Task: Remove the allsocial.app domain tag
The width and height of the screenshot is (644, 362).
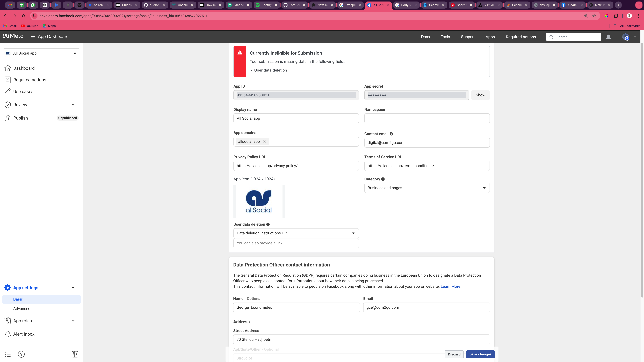Action: [x=265, y=141]
